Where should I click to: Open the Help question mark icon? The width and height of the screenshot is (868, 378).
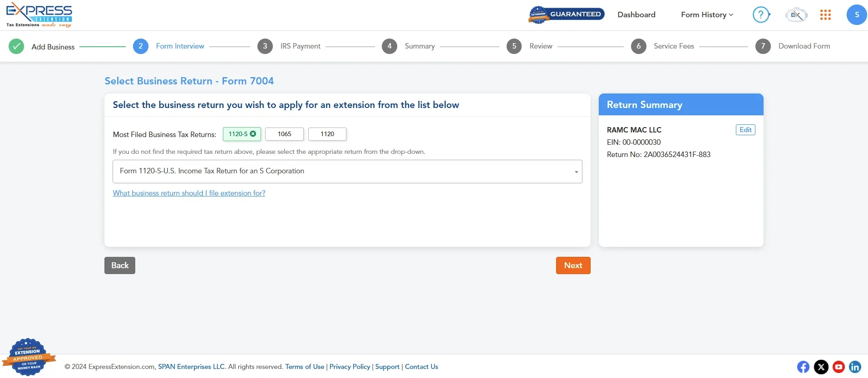[761, 15]
